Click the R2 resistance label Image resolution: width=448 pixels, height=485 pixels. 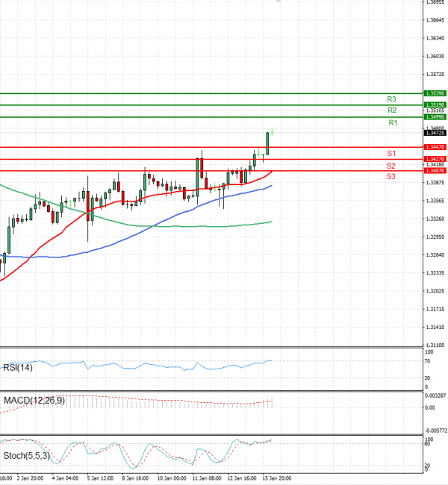(392, 110)
